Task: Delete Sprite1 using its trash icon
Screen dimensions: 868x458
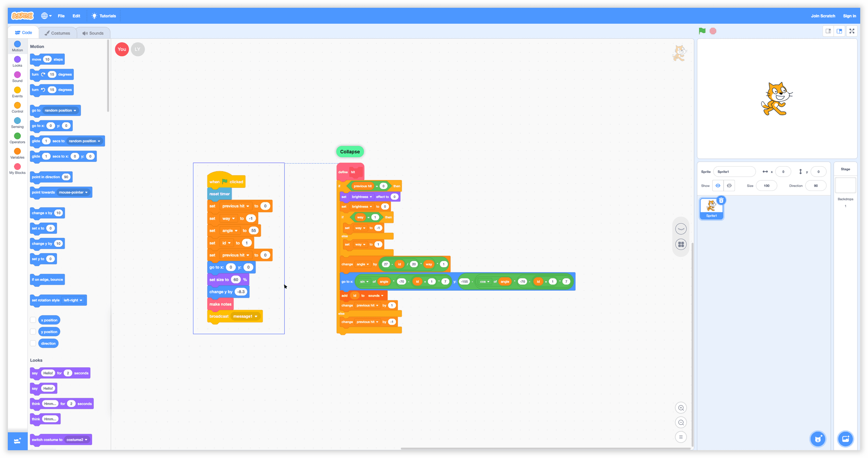Action: coord(721,201)
